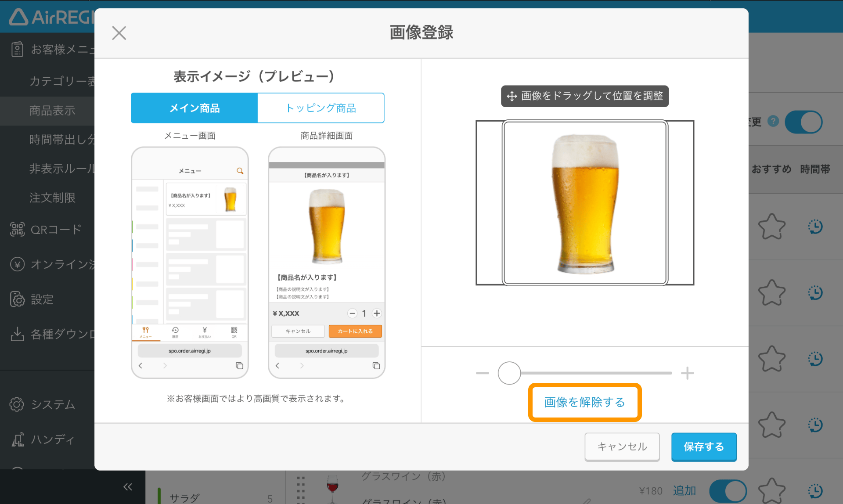Image resolution: width=843 pixels, height=504 pixels.
Task: Click the small キャンセル in the detail preview
Action: [x=298, y=331]
